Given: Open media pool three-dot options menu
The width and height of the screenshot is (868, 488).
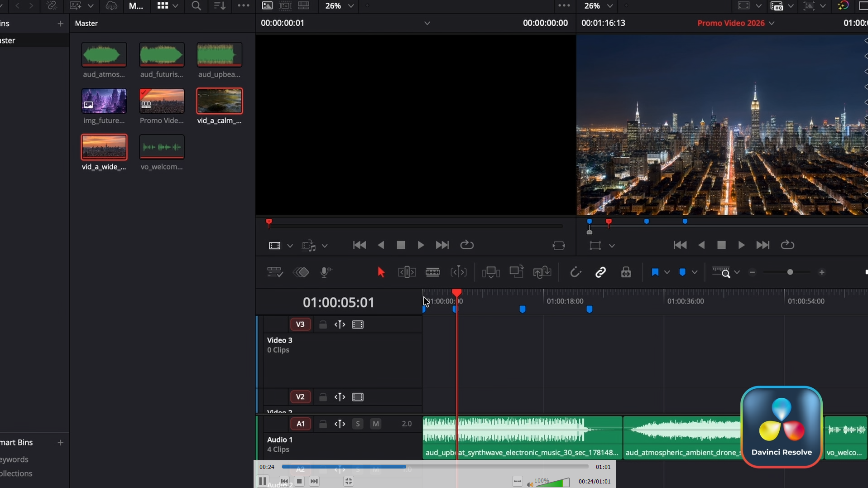Looking at the screenshot, I should [x=244, y=6].
